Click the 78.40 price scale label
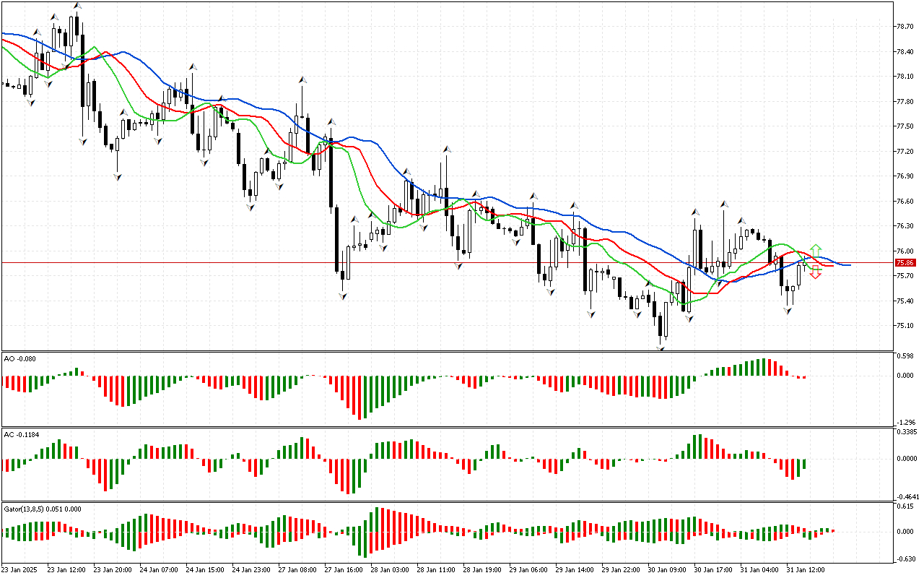Screen dimensions: 924x578 point(905,52)
